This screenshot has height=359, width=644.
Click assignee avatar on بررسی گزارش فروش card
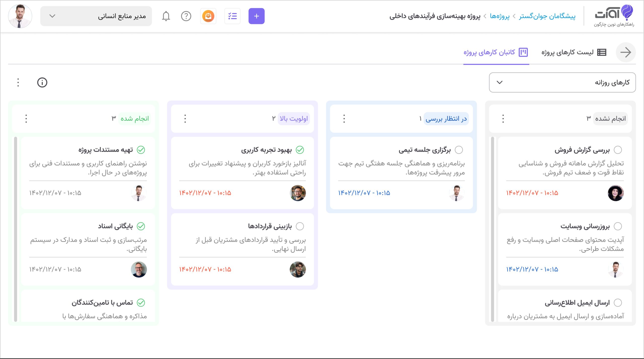pos(616,193)
